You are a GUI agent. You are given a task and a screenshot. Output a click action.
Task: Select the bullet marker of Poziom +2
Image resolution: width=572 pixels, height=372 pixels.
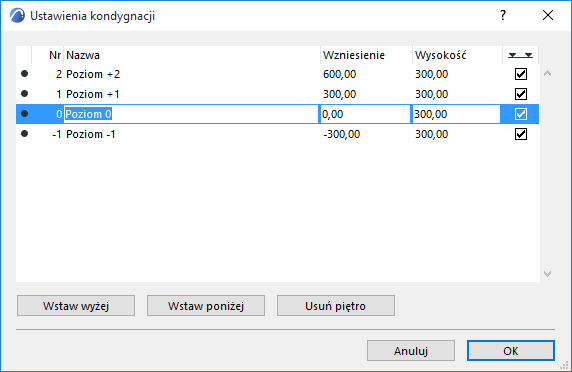coord(24,74)
